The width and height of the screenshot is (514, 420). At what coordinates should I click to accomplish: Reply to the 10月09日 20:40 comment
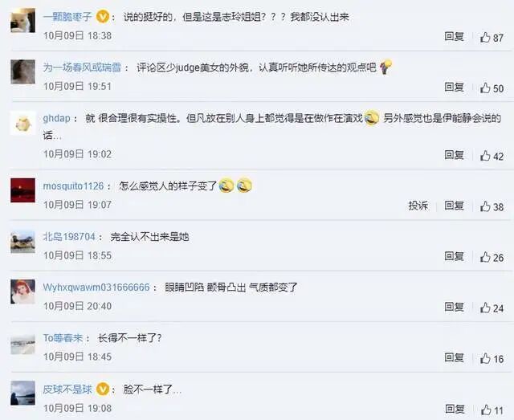coord(455,307)
